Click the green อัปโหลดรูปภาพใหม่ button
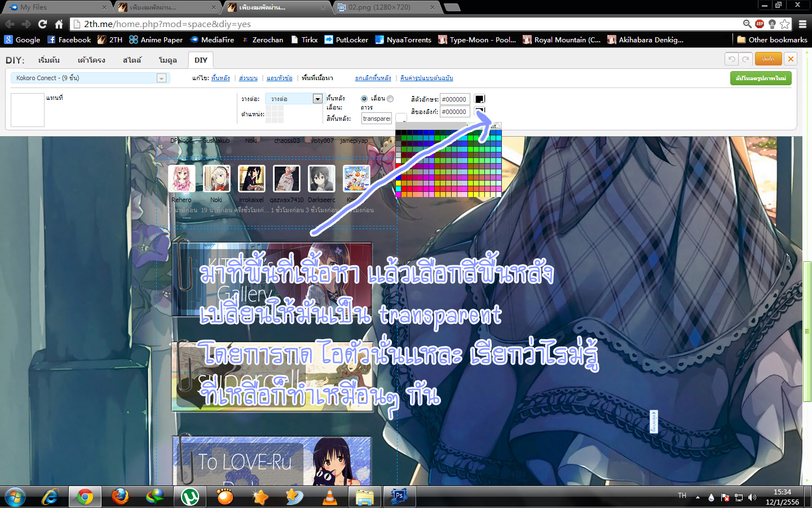812x508 pixels. point(761,78)
